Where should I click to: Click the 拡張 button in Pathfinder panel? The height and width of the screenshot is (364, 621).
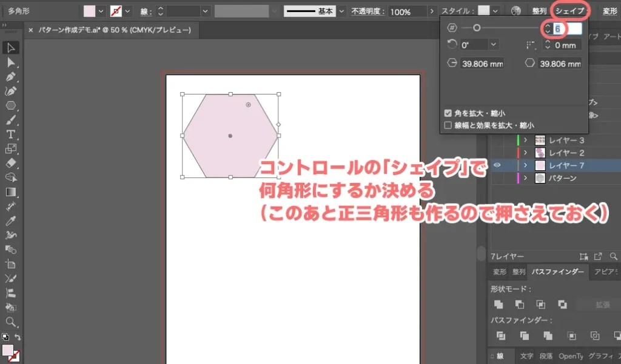click(x=602, y=305)
